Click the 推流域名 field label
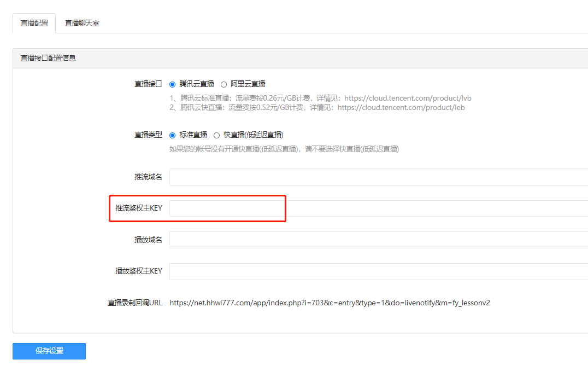 tap(148, 177)
